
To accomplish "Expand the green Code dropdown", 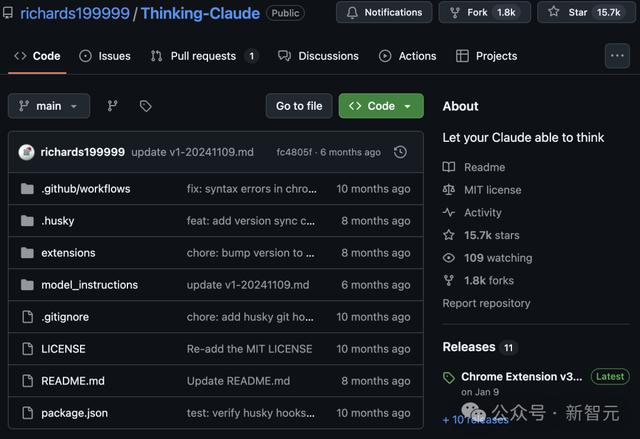I will (381, 106).
